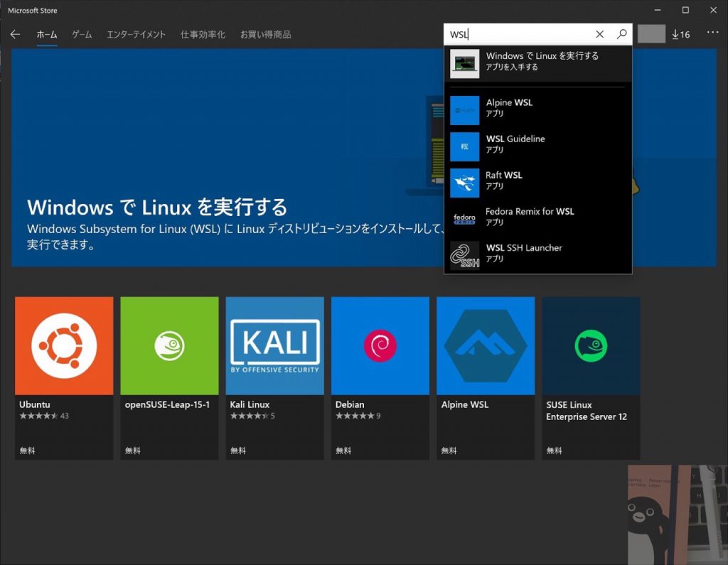Switch to the エンターテイメント tab

[136, 35]
